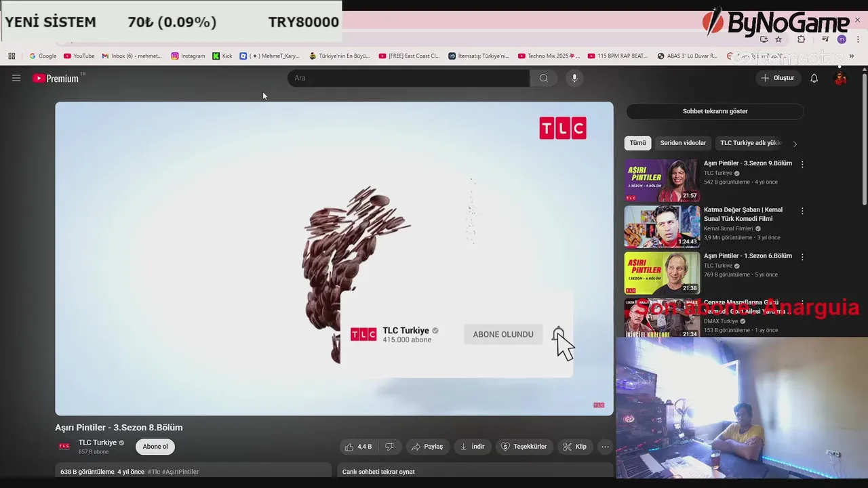868x488 pixels.
Task: Click the search magnifier button
Action: tap(543, 78)
